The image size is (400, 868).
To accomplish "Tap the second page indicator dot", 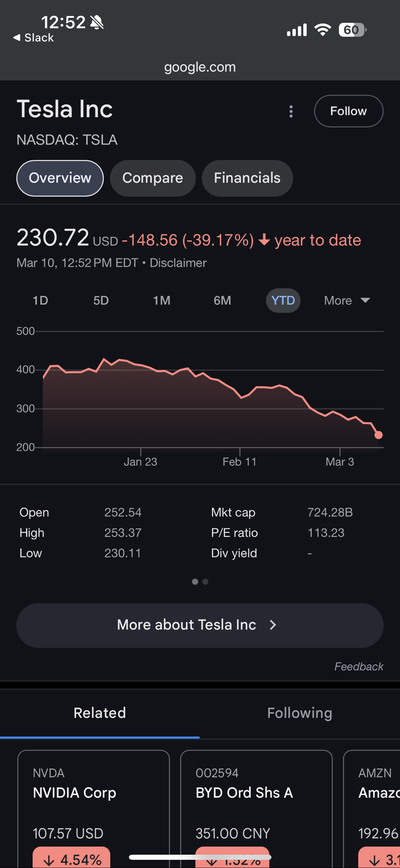I will tap(205, 582).
